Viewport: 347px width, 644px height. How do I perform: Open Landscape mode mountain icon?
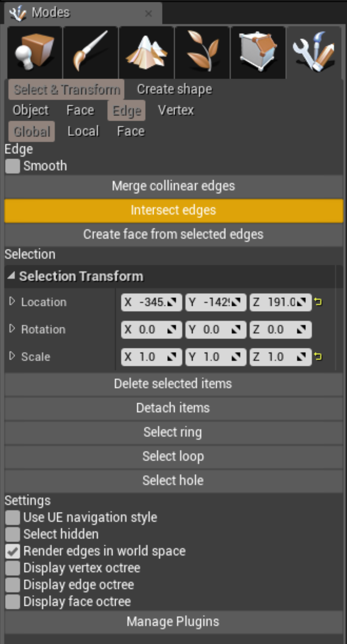146,52
